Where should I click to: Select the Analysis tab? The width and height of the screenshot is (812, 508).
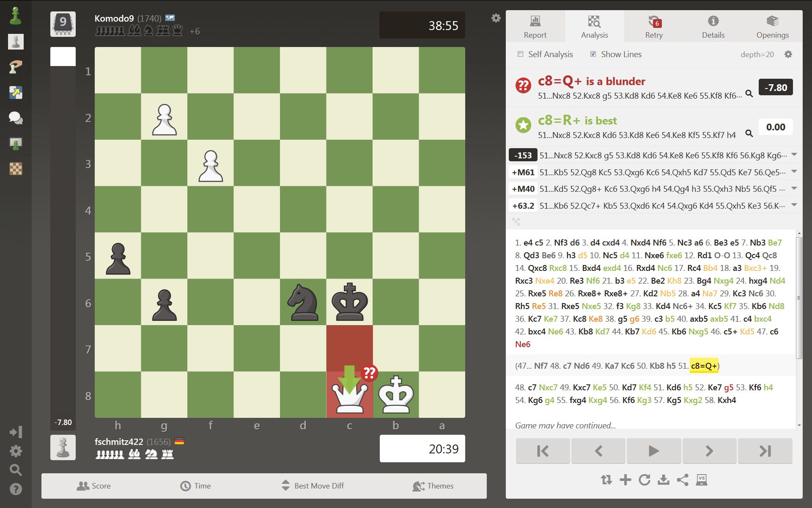[x=595, y=26]
